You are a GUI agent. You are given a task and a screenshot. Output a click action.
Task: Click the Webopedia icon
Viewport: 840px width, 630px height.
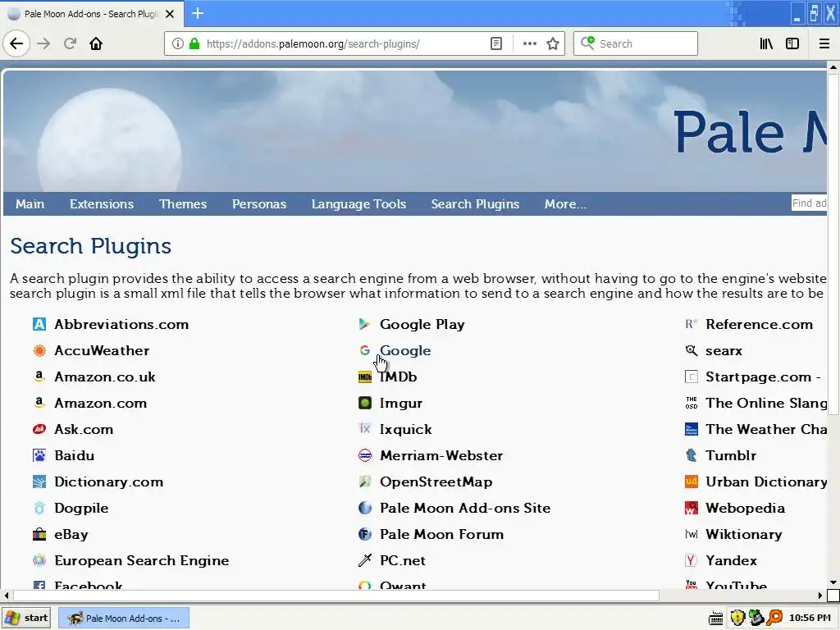(x=691, y=508)
